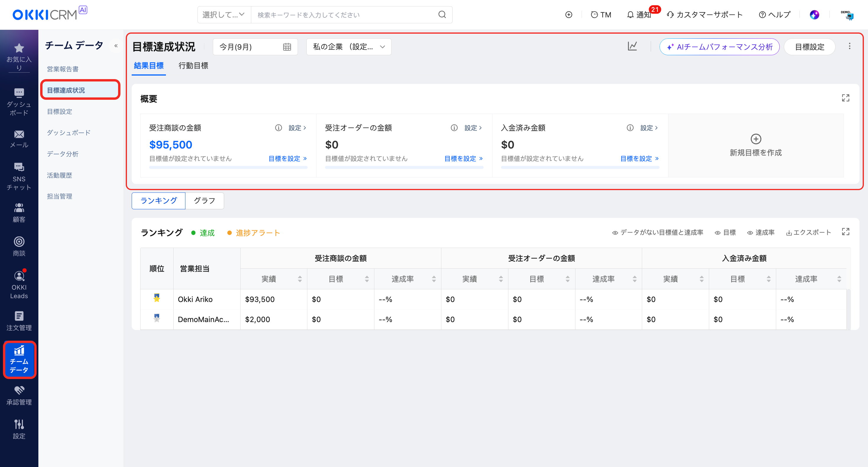Toggle visibility of 達成率 column
Viewport: 868px width, 467px height.
761,233
